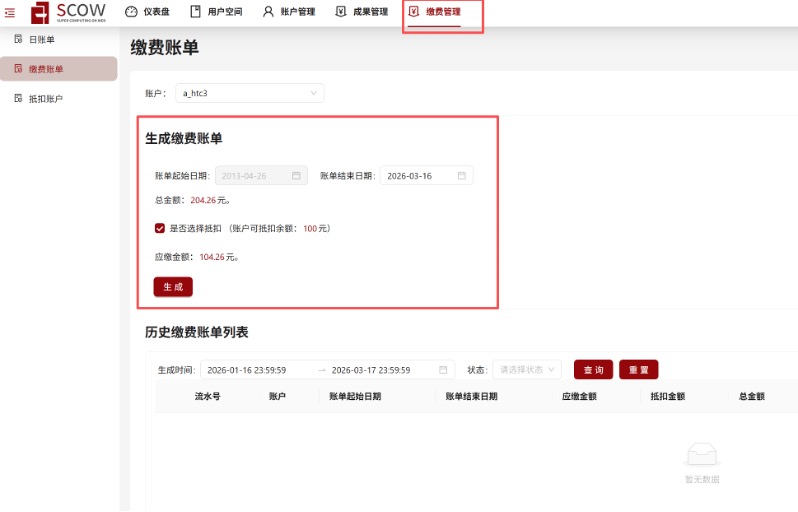798x512 pixels.
Task: Click the 查询 button
Action: [593, 370]
